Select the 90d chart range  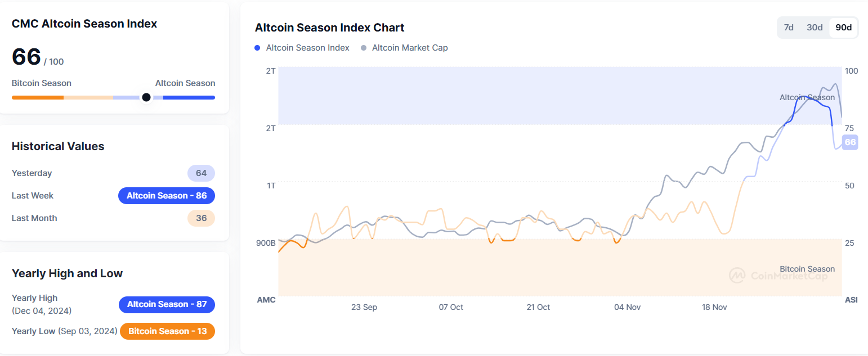pos(843,28)
